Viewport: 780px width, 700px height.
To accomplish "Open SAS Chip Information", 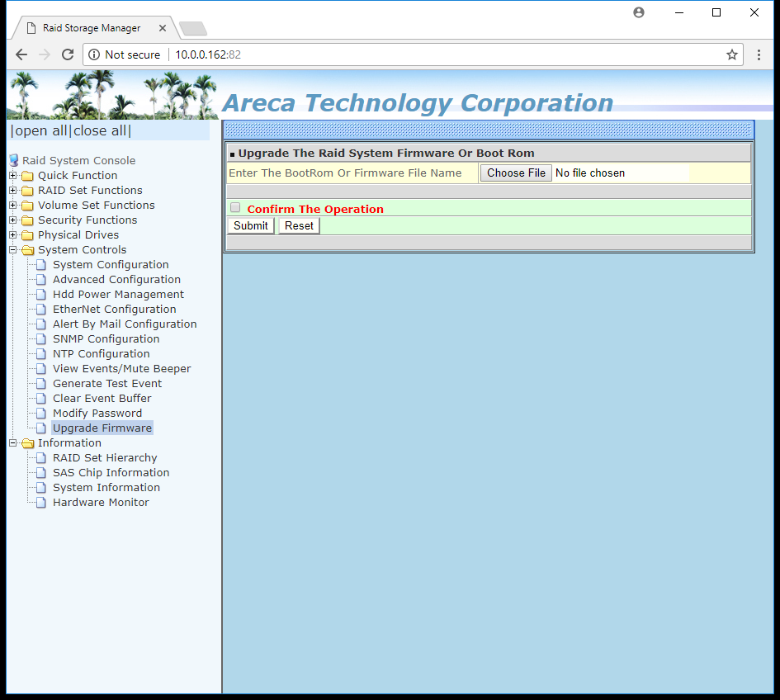I will (x=111, y=473).
